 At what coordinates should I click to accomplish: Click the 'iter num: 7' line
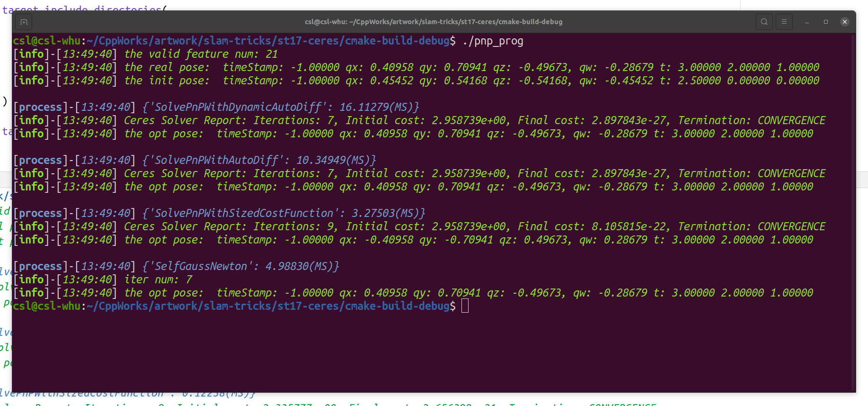click(x=159, y=280)
